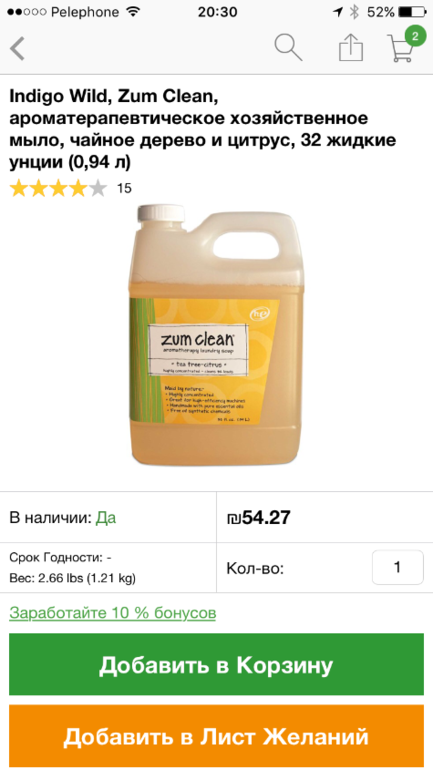Viewport: 433px width, 770px height.
Task: Tap the battery indicator in status bar
Action: click(x=412, y=12)
